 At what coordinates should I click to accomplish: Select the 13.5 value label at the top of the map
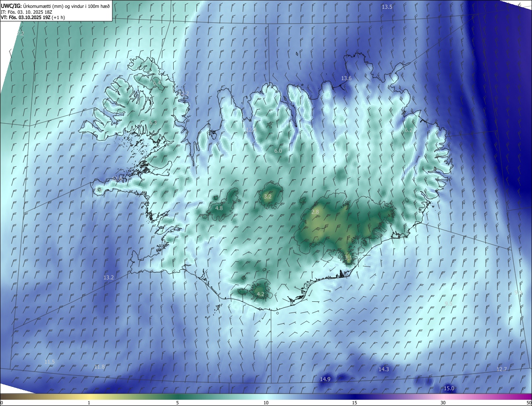point(387,7)
